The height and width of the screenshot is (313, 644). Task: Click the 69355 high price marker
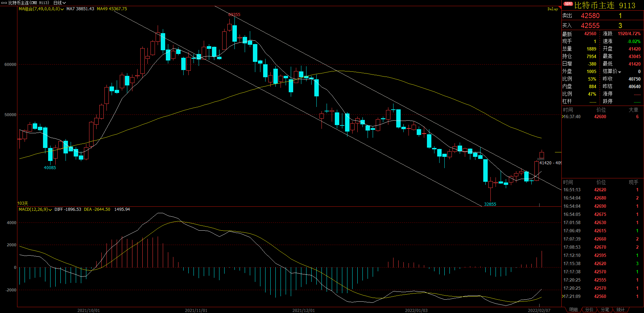coord(234,15)
